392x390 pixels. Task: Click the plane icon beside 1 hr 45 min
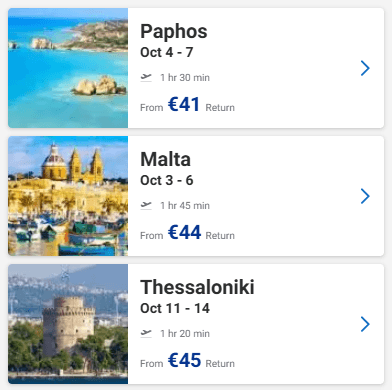tap(146, 206)
